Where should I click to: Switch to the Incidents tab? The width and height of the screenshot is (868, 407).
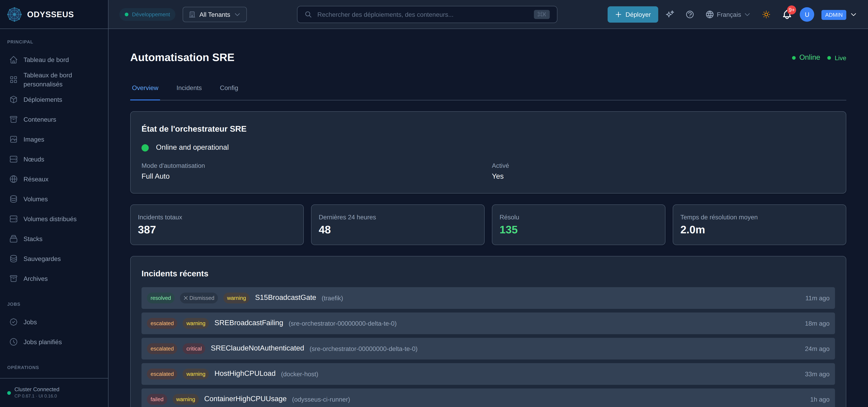click(189, 88)
